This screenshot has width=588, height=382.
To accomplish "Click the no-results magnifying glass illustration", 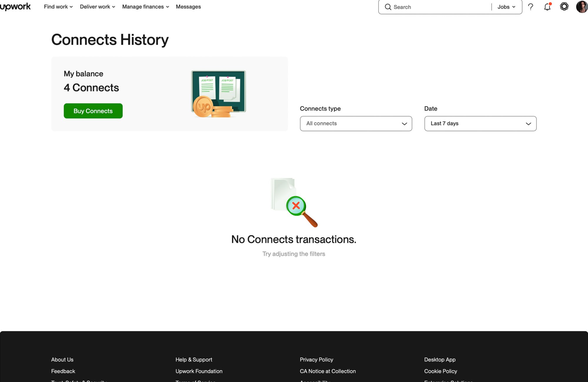I will (x=294, y=202).
